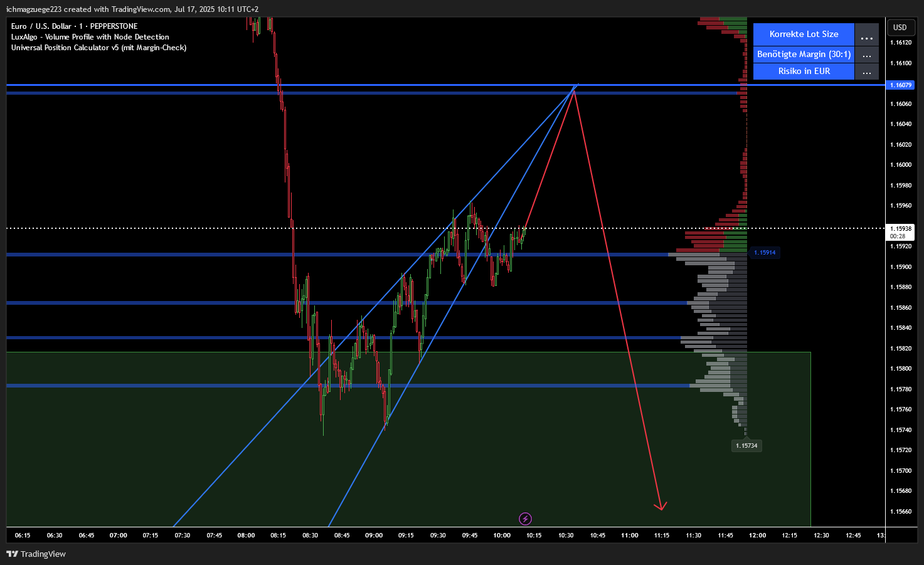Select the LuxAlgo Volume Profile indicator label
Image resolution: width=924 pixels, height=565 pixels.
90,37
